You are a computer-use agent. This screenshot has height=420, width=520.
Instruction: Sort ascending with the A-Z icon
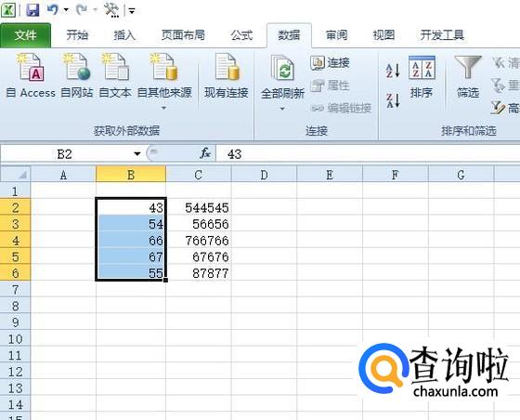pyautogui.click(x=393, y=71)
